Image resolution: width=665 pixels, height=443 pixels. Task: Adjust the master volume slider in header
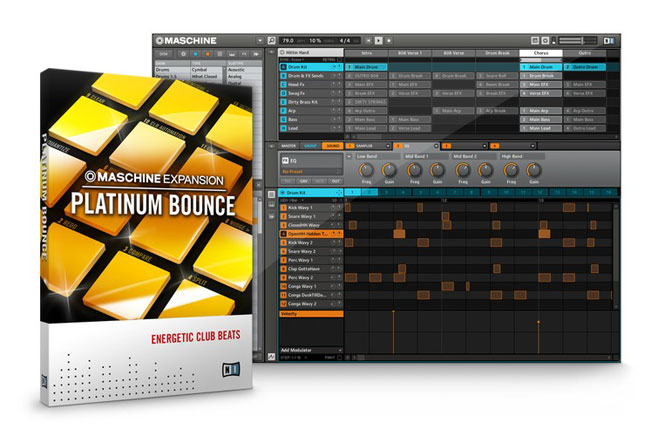[578, 41]
